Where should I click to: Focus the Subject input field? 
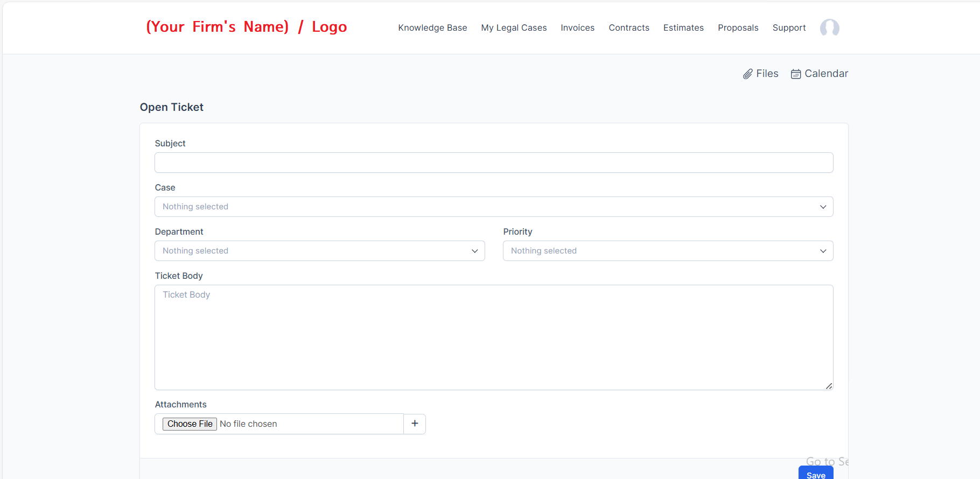click(x=493, y=163)
